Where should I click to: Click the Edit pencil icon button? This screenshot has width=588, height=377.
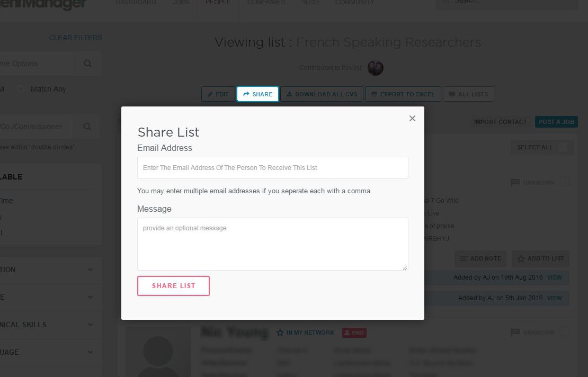(218, 94)
